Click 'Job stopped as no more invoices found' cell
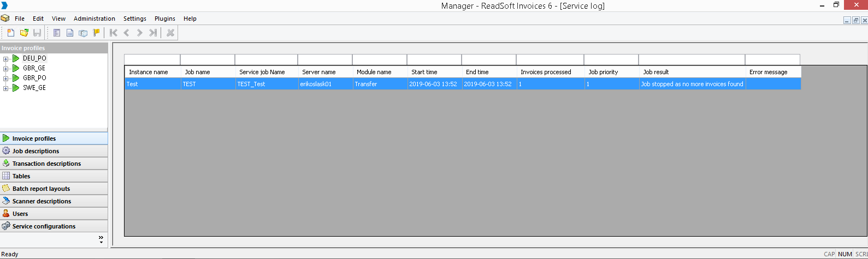This screenshot has width=868, height=259. [692, 84]
